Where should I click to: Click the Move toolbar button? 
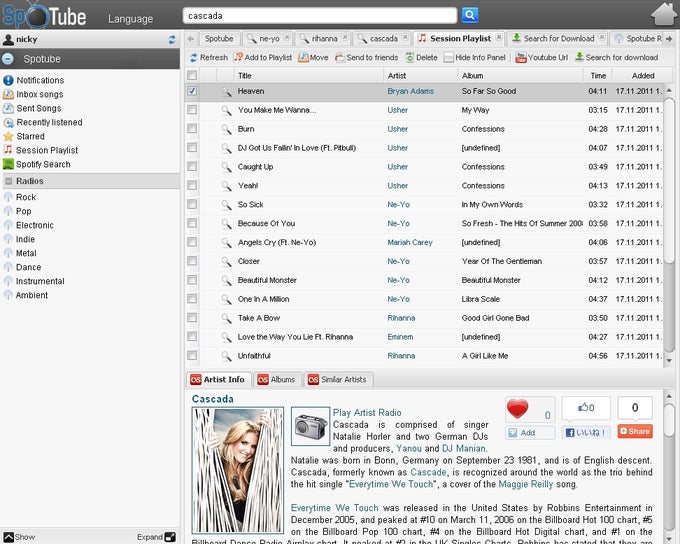coord(313,57)
